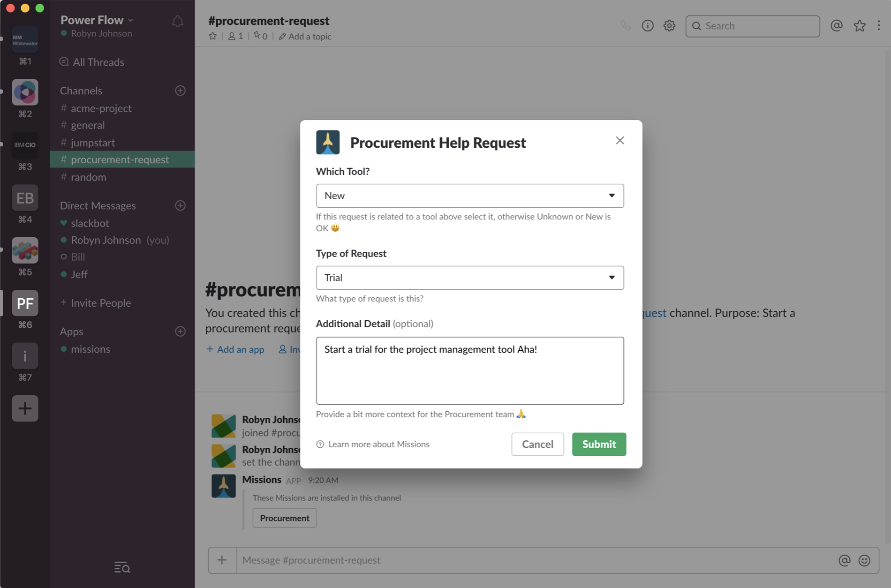Viewport: 891px width, 588px height.
Task: Open Learn more about Missions link
Action: (378, 444)
